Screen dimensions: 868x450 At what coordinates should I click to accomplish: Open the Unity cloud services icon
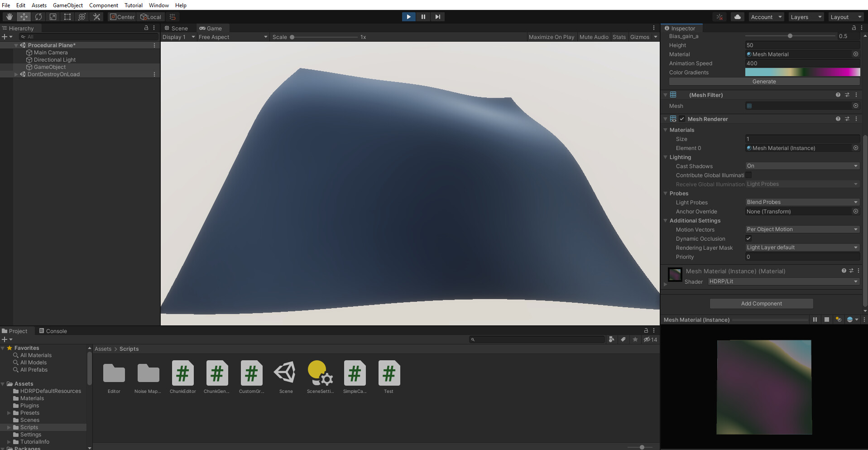click(x=737, y=17)
